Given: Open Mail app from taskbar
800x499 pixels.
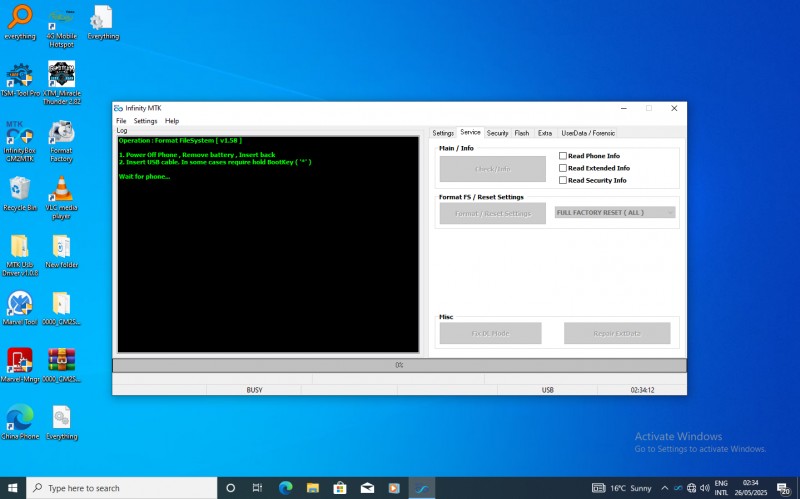Looking at the screenshot, I should [367, 488].
